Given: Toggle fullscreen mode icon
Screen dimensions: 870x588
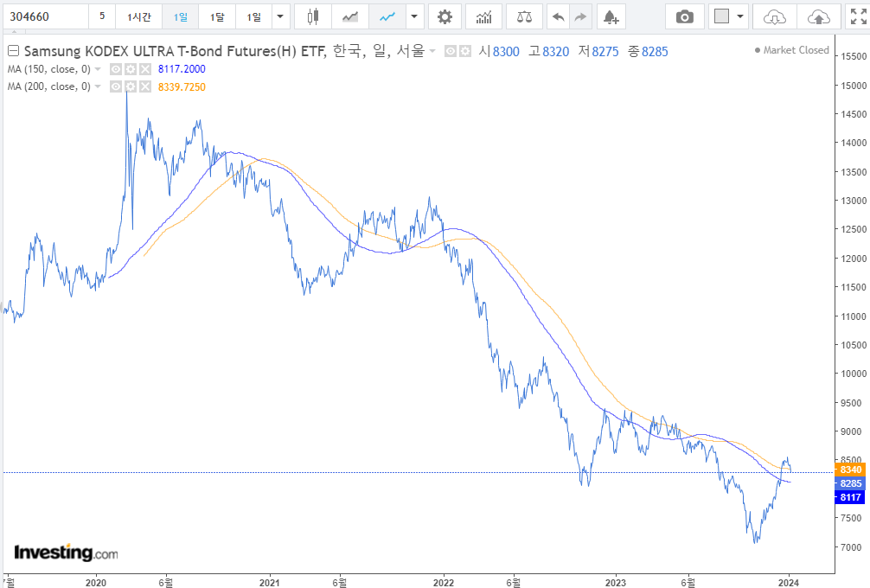Looking at the screenshot, I should tap(859, 16).
